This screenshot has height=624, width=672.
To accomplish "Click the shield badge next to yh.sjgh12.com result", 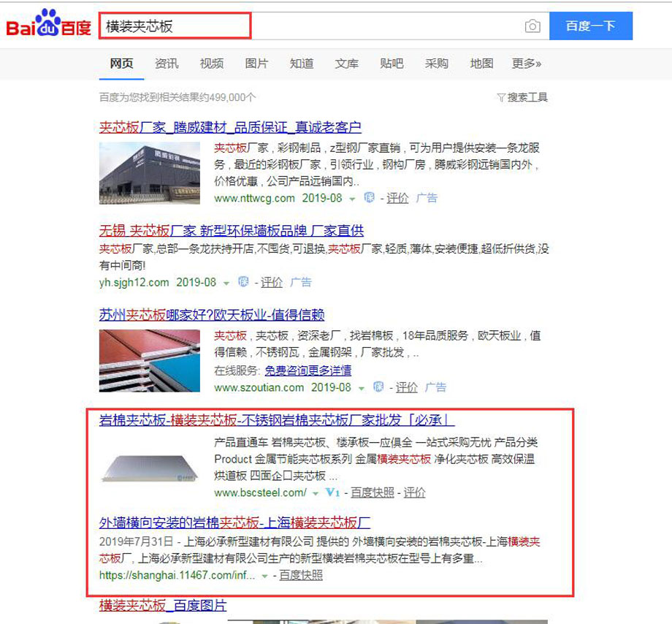I will (243, 281).
